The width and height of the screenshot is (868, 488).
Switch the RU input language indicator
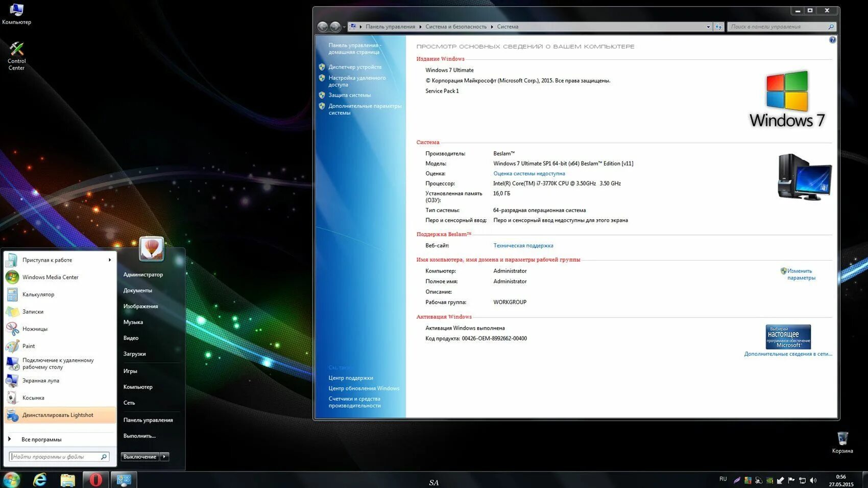(x=723, y=479)
